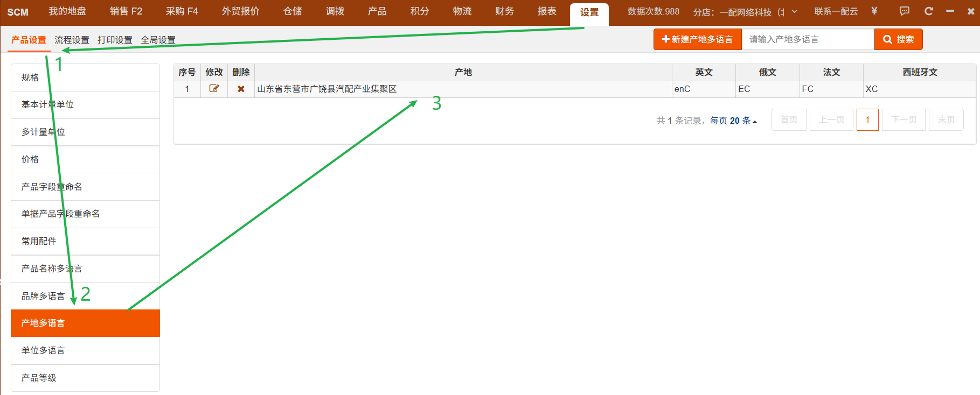Click page number 1 button
Screen dimensions: 980x395
(867, 119)
